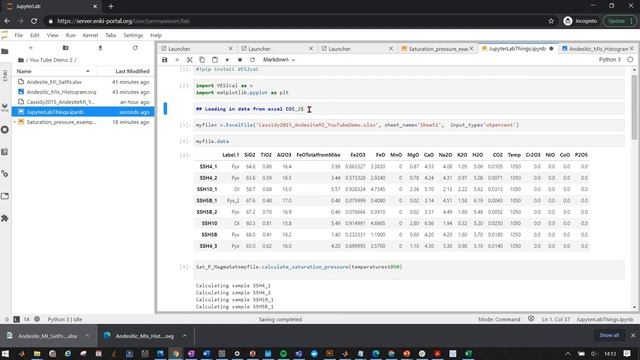
Task: Open the Windows Start menu
Action: [5, 353]
